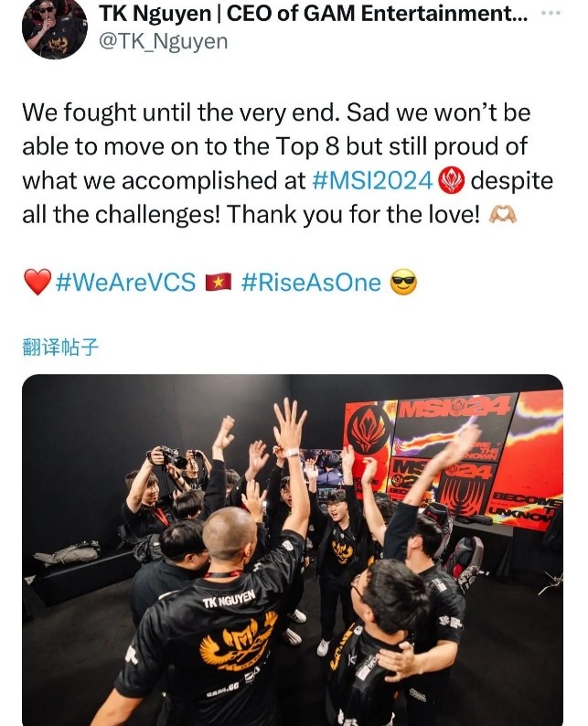588x726 pixels.
Task: Click the TK NGUYEN jersey name
Action: tap(229, 599)
